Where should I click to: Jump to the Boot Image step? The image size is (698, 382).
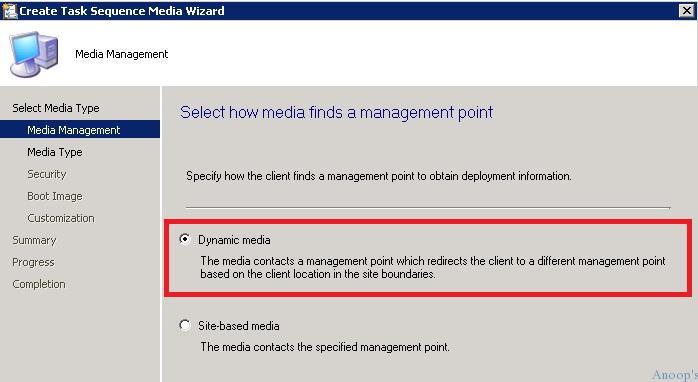pyautogui.click(x=55, y=196)
